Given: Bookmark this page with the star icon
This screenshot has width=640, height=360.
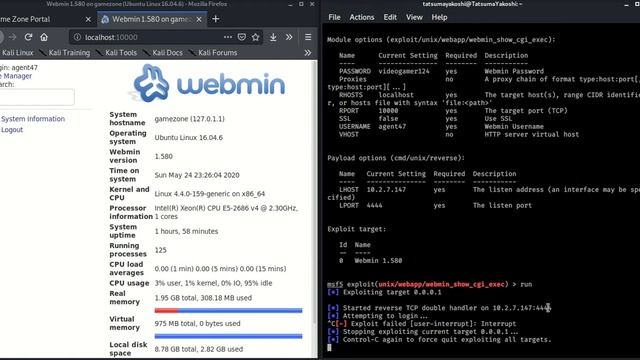Looking at the screenshot, I should click(256, 37).
